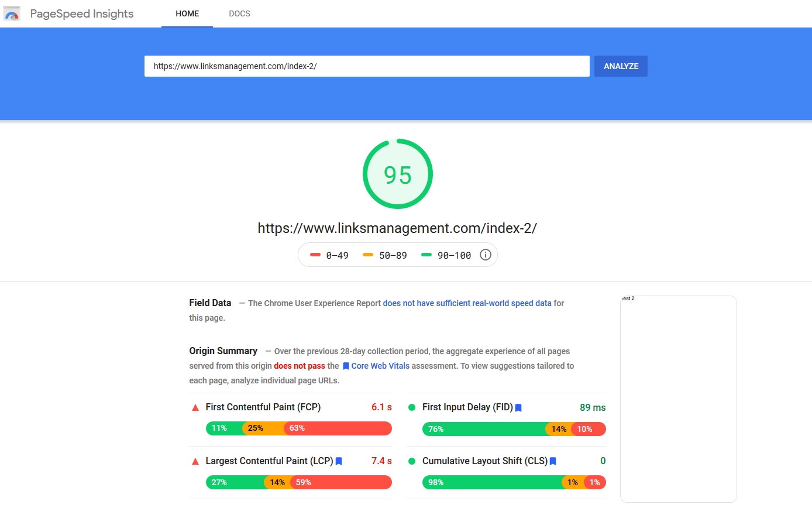Click the green dot beside Cumulative Layout Shift
Screen dimensions: 812x525
click(412, 461)
